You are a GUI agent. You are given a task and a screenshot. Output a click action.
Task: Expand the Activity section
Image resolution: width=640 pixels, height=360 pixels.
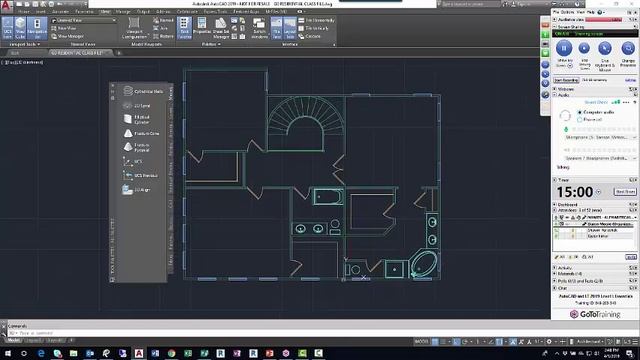click(x=555, y=268)
